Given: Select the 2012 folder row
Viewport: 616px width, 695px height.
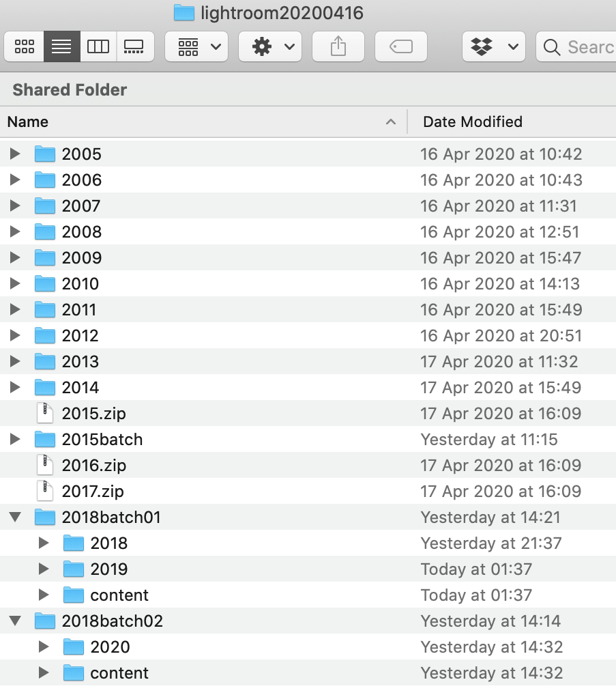Looking at the screenshot, I should [x=80, y=335].
